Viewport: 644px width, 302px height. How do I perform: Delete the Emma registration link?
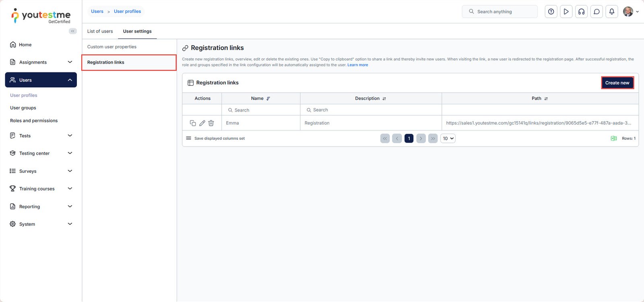click(x=211, y=123)
